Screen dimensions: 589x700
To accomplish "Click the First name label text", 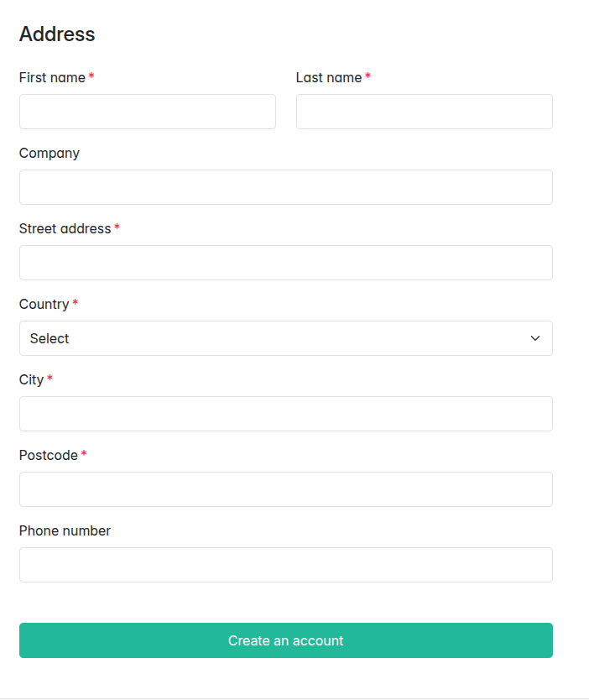I will pos(52,77).
